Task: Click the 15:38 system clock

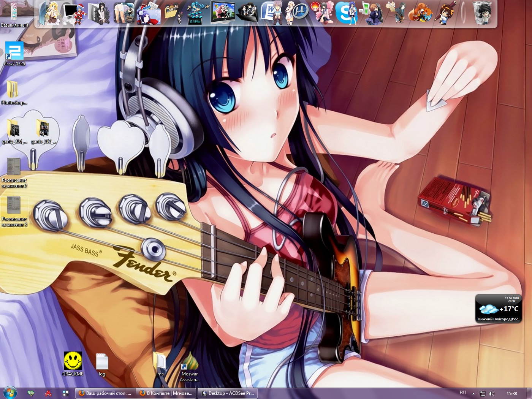Action: 511,394
